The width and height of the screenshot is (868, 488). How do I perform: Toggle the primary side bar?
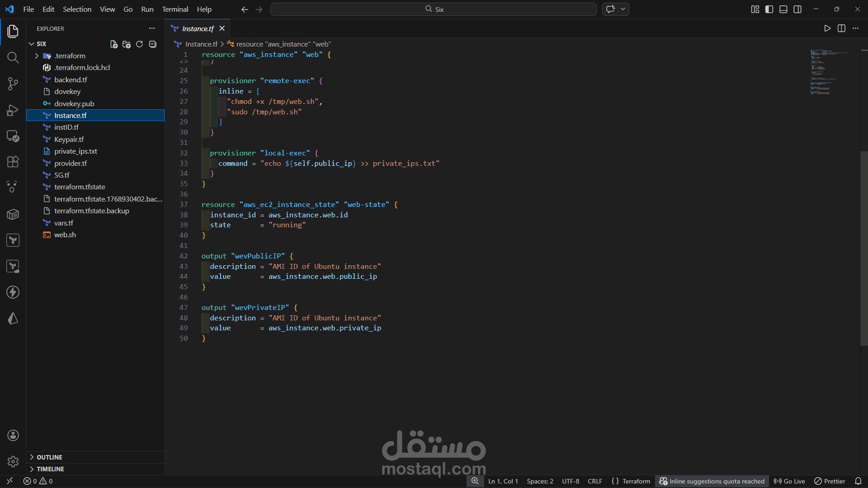769,9
